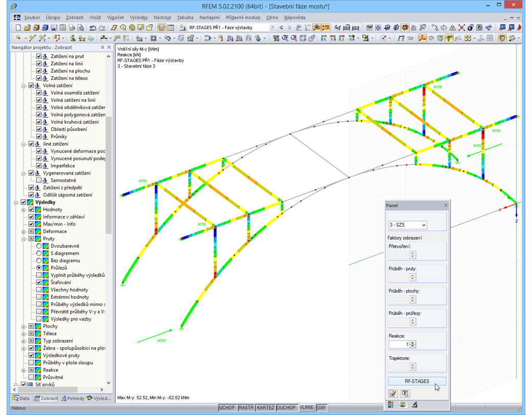
Task: Open the Výpočet menu
Action: [116, 17]
